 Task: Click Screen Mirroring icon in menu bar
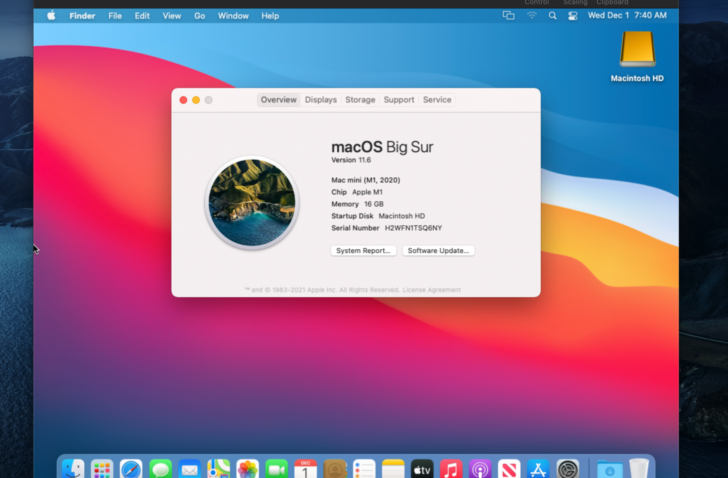coord(508,15)
